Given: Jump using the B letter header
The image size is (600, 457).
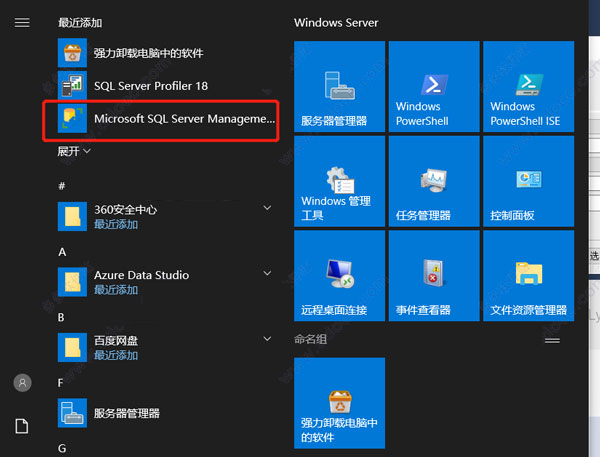Looking at the screenshot, I should tap(61, 317).
